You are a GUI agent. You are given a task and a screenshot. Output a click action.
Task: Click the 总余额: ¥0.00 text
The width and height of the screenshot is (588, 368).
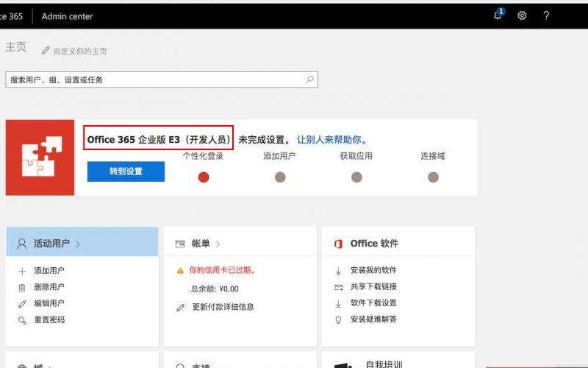pos(215,289)
